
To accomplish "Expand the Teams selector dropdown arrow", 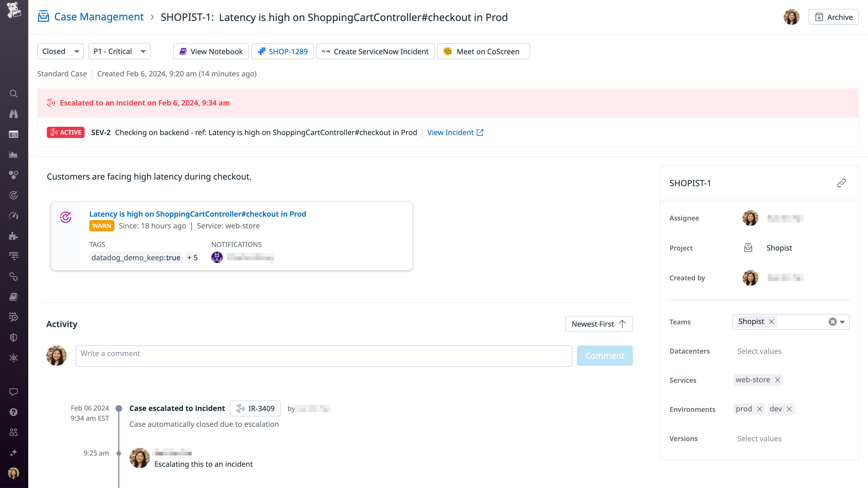I will 842,322.
